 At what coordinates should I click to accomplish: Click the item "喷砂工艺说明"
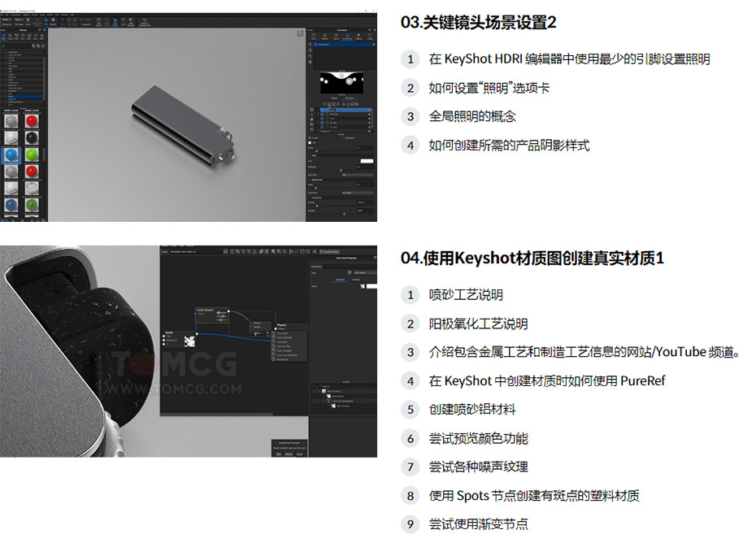tap(467, 294)
